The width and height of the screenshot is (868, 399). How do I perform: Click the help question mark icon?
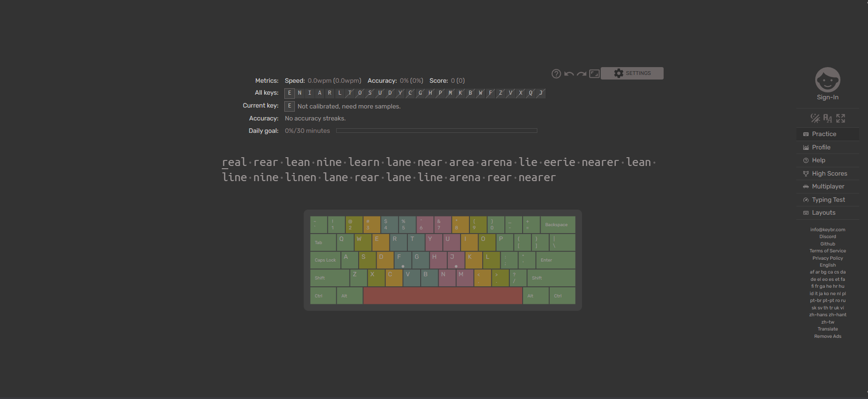(556, 74)
